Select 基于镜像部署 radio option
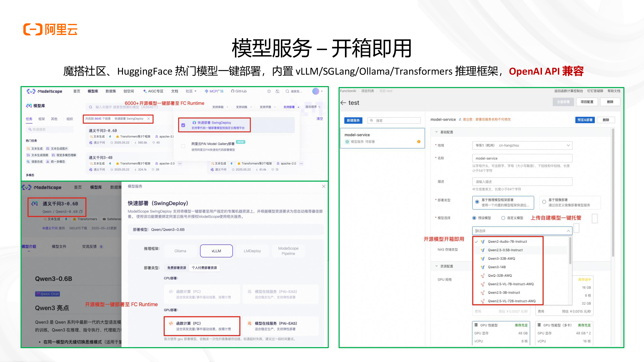This screenshot has height=362, width=644. tap(544, 202)
